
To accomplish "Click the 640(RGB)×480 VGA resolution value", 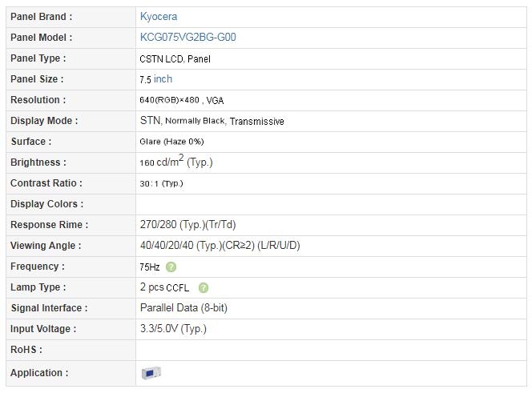I will pos(182,100).
